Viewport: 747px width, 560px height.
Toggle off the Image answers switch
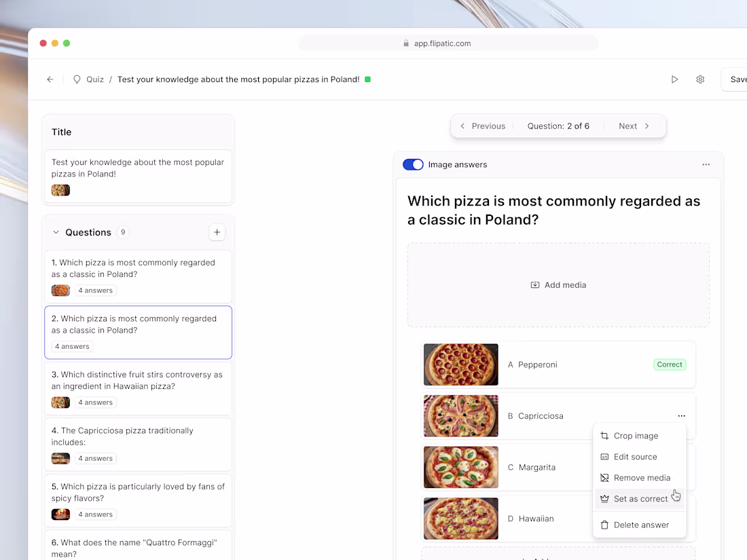point(413,164)
